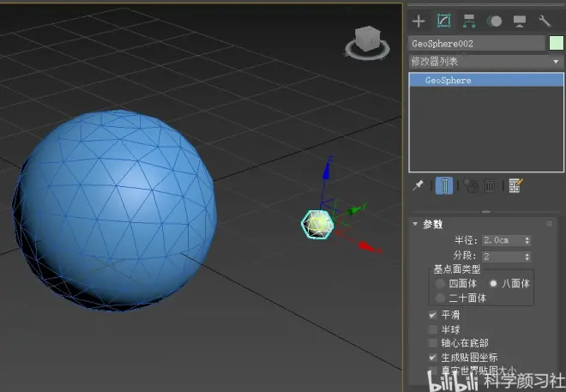Toggle Show End Result icon
Image resolution: width=566 pixels, height=392 pixels.
coord(444,185)
